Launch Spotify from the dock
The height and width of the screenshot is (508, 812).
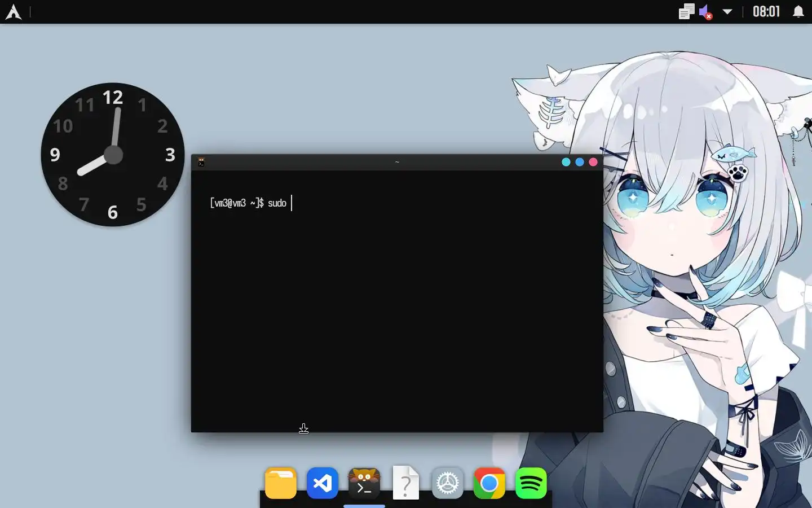(x=531, y=483)
